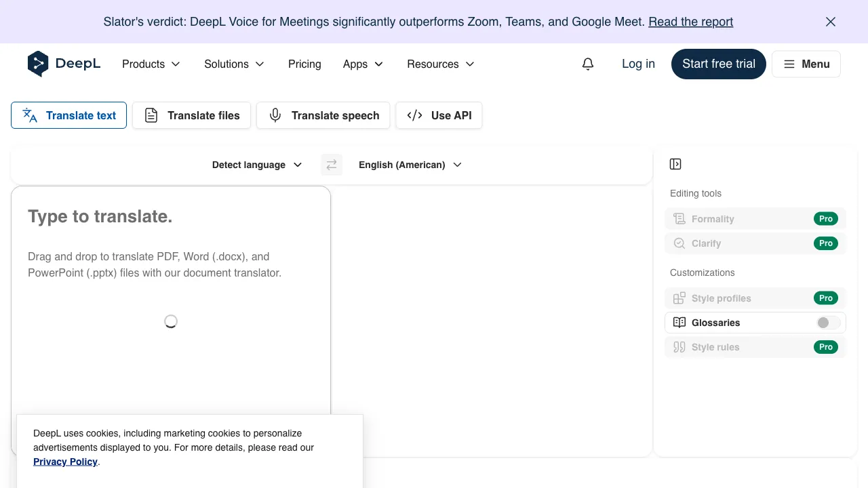Click the Style rules quote icon
The image size is (868, 488).
(x=679, y=347)
